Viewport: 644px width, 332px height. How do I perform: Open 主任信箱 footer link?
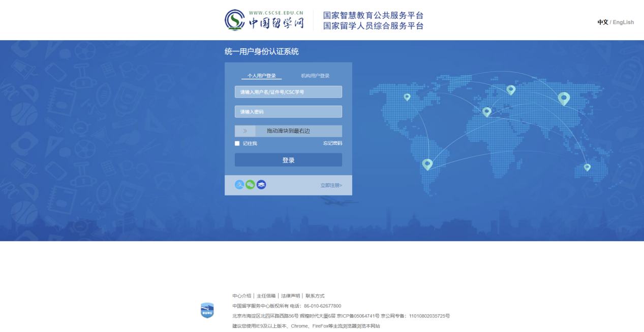pos(266,296)
